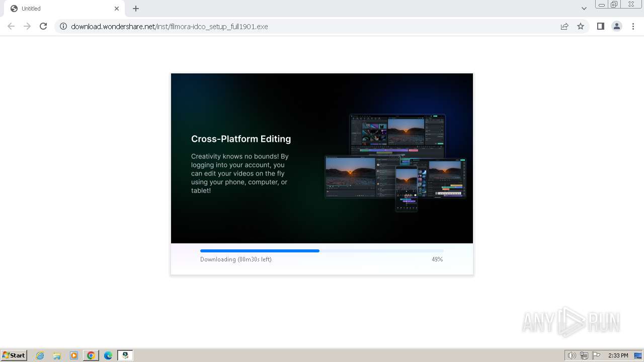644x362 pixels.
Task: Go forward to the next page
Action: point(27,26)
